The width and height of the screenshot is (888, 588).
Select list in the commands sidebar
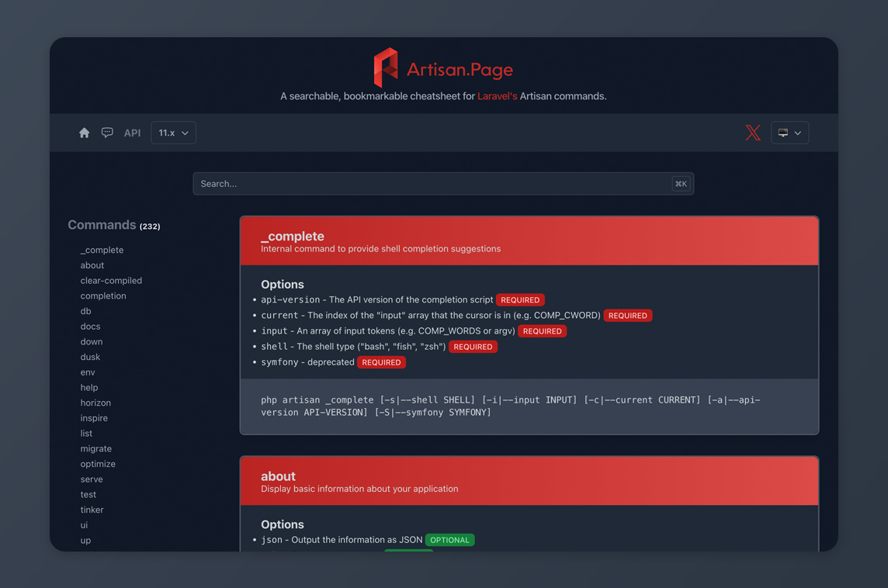coord(86,434)
